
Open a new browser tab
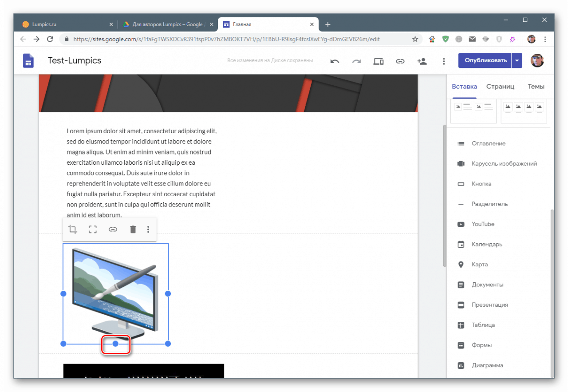click(327, 24)
